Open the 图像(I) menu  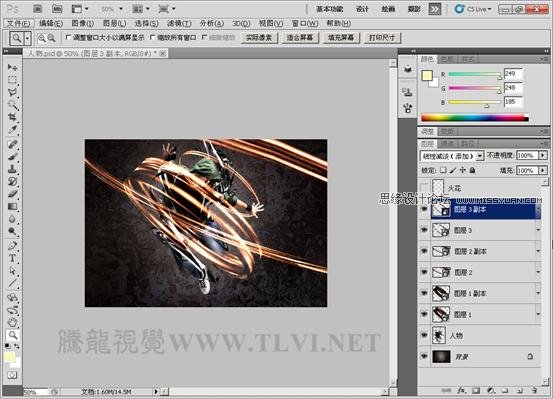83,23
